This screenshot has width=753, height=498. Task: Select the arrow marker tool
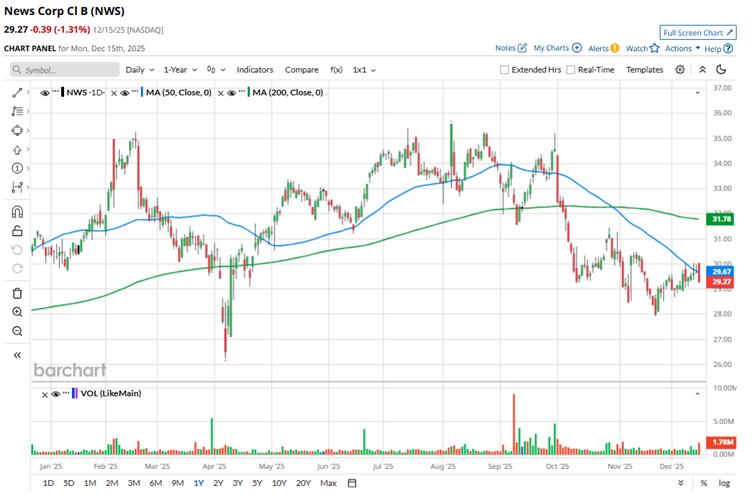click(17, 150)
